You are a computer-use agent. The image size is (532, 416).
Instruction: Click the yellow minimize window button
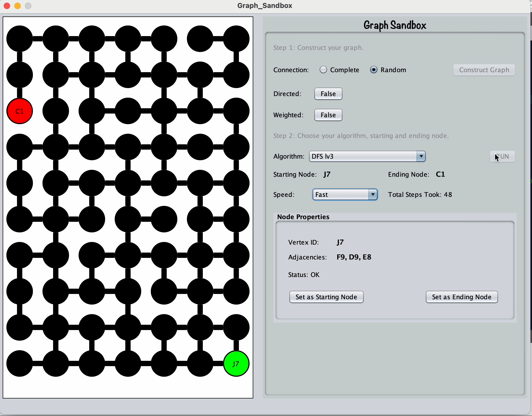point(18,6)
